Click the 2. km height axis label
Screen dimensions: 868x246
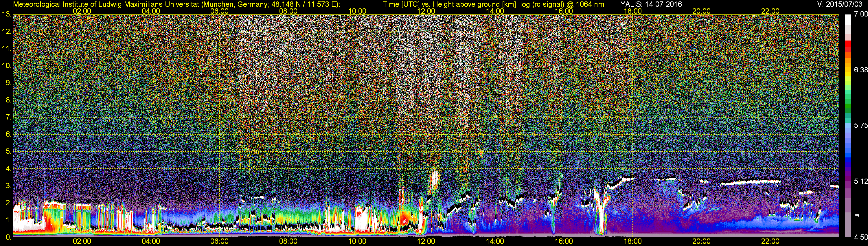coord(8,203)
